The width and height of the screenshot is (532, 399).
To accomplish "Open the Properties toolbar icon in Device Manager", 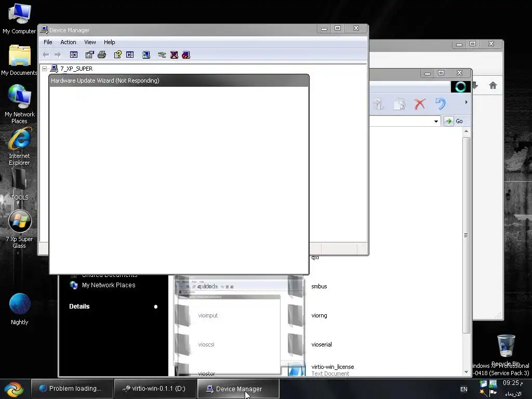I will tap(89, 55).
